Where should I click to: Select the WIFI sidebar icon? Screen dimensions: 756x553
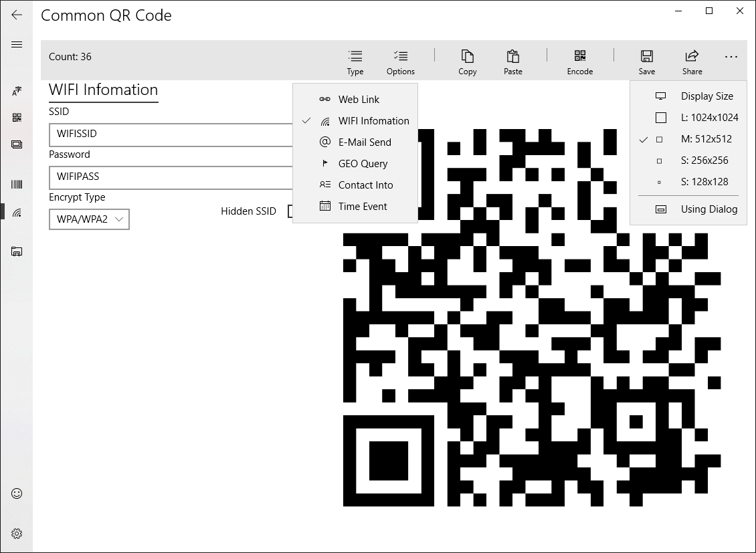tap(17, 213)
